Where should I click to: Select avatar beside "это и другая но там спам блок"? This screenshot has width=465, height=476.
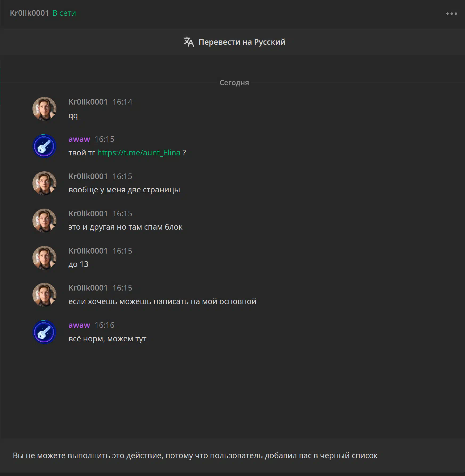[x=44, y=220]
